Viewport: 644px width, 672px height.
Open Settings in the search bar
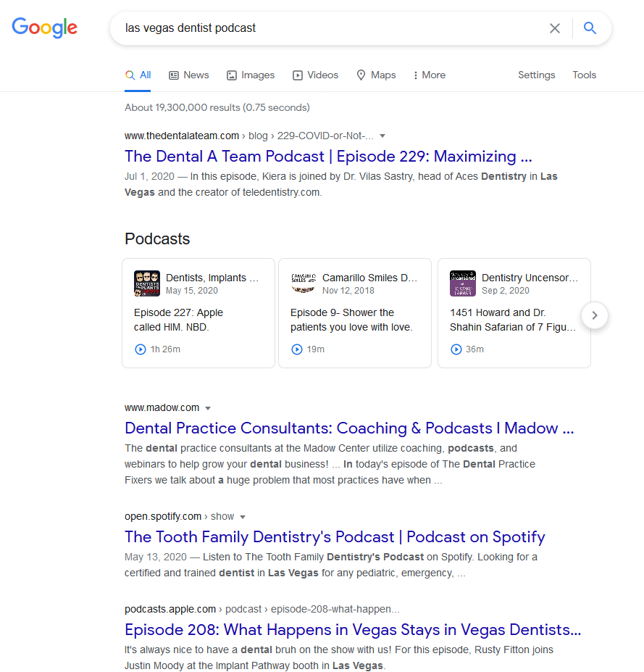point(537,75)
